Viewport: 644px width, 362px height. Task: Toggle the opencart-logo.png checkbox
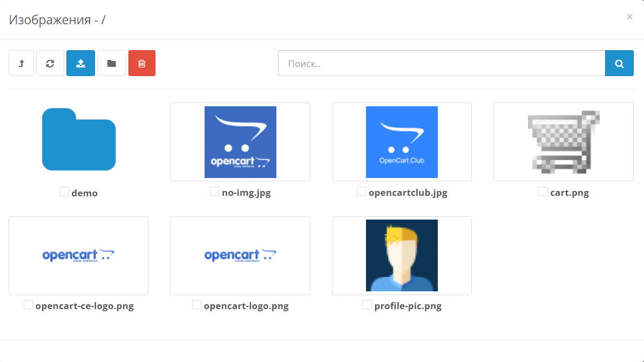click(x=197, y=305)
